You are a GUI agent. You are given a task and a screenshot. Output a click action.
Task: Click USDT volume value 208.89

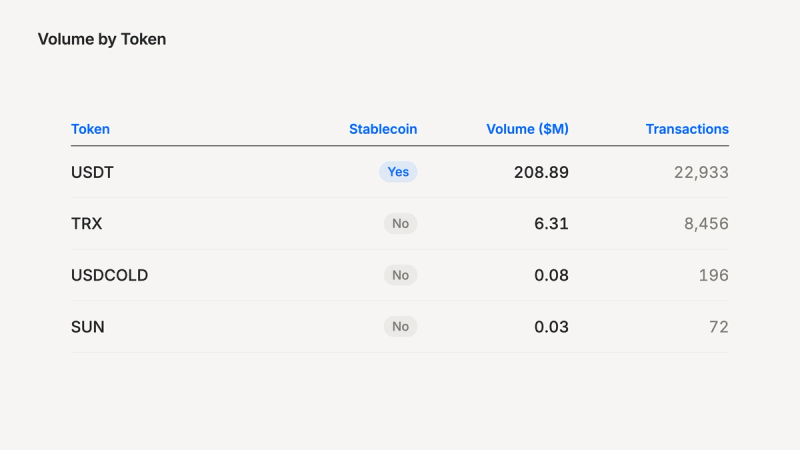pyautogui.click(x=541, y=172)
